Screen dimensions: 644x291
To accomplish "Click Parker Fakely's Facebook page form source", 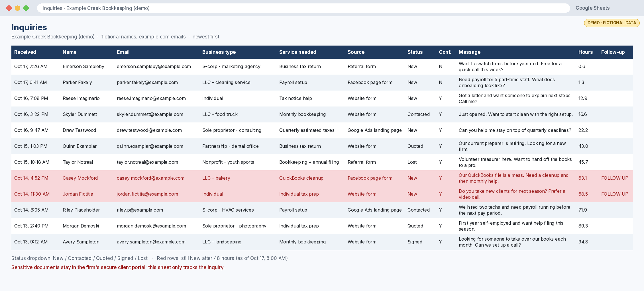I will (370, 82).
